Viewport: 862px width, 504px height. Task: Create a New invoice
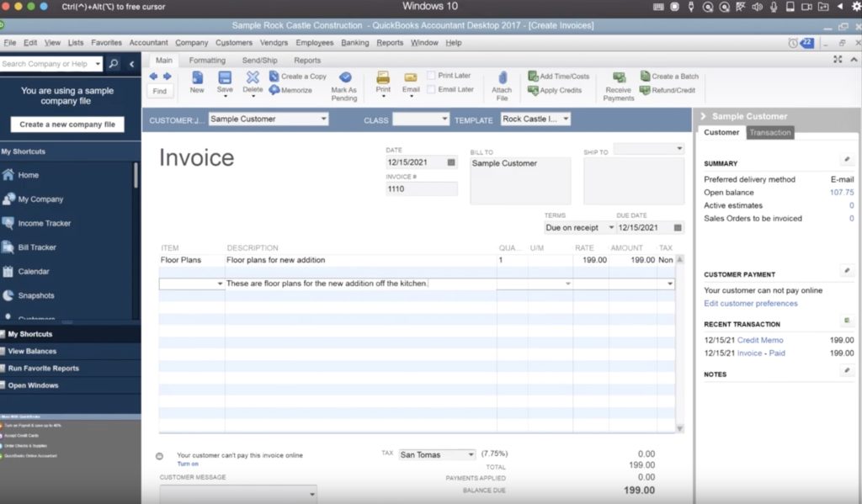tap(197, 82)
